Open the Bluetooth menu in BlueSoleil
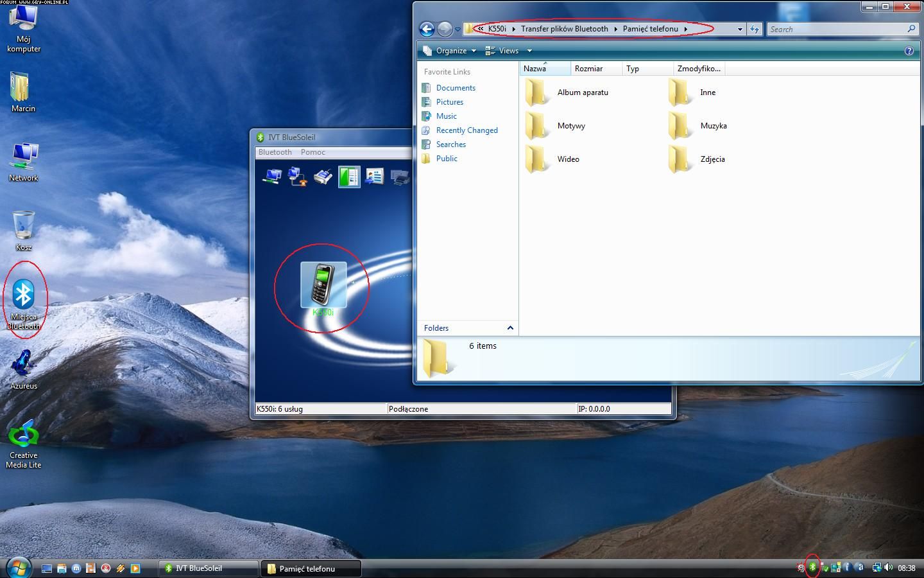The image size is (924, 578). [x=275, y=152]
